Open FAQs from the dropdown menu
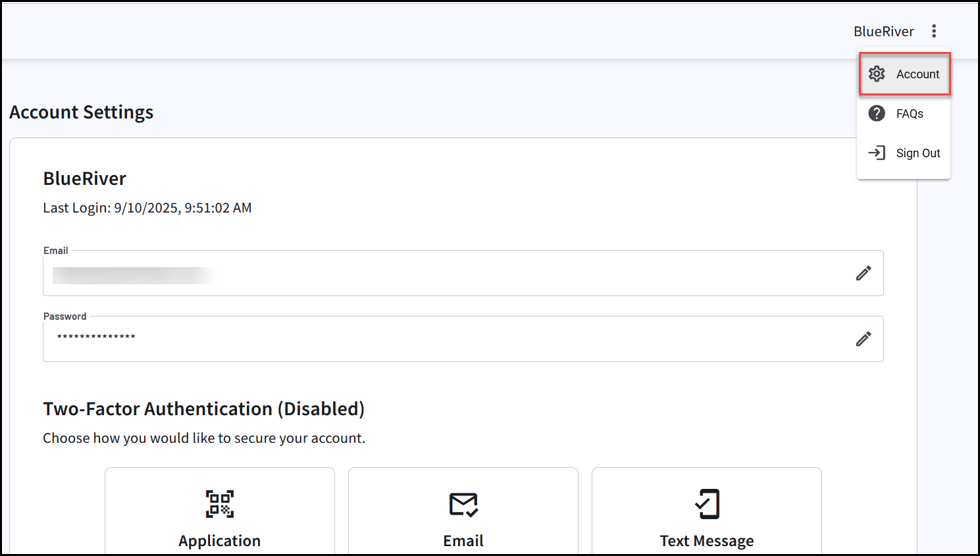This screenshot has height=556, width=980. 910,114
